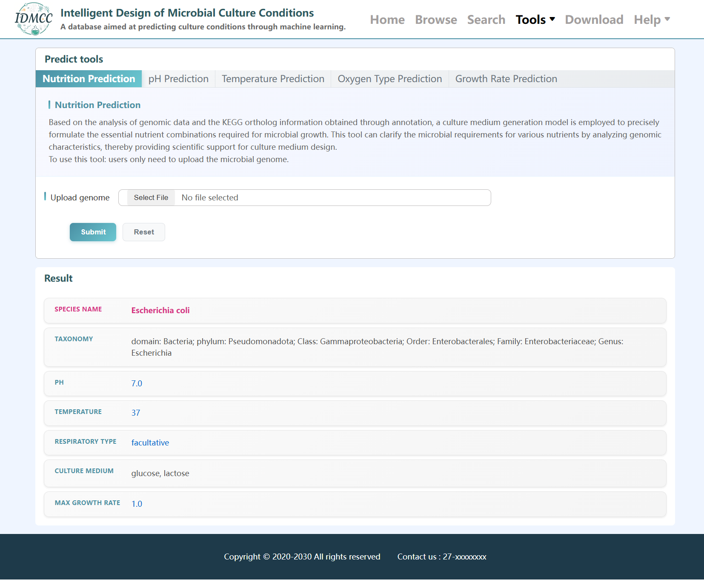Click the IDMCC logo icon
The width and height of the screenshot is (704, 588).
tap(33, 19)
